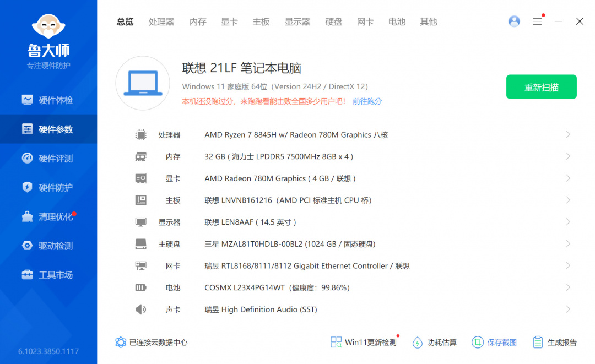Click the 已连接云数据中心 cloud status icon
The height and width of the screenshot is (364, 595).
(x=121, y=342)
